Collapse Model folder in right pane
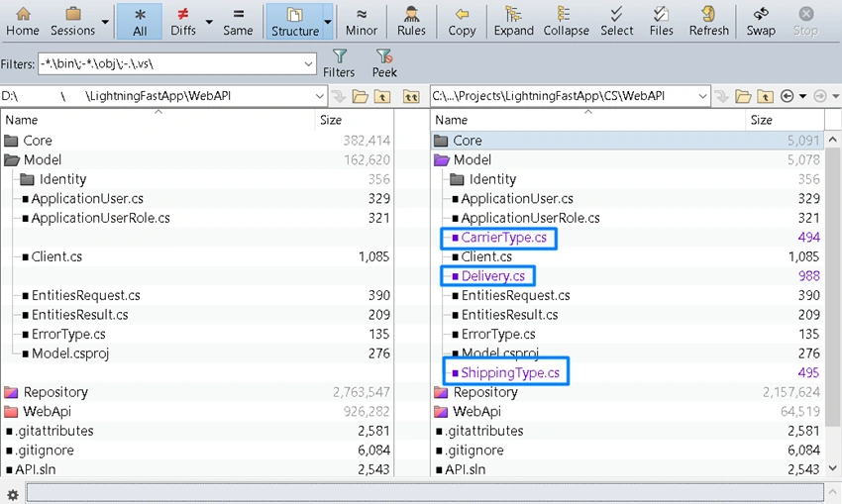 [x=442, y=160]
